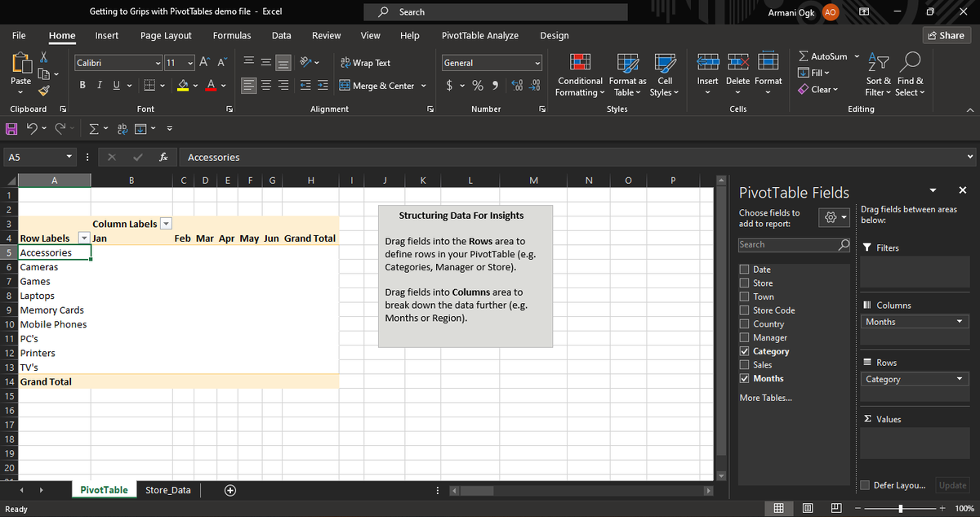Uncheck the Category field checkbox
The height and width of the screenshot is (517, 980).
(744, 351)
